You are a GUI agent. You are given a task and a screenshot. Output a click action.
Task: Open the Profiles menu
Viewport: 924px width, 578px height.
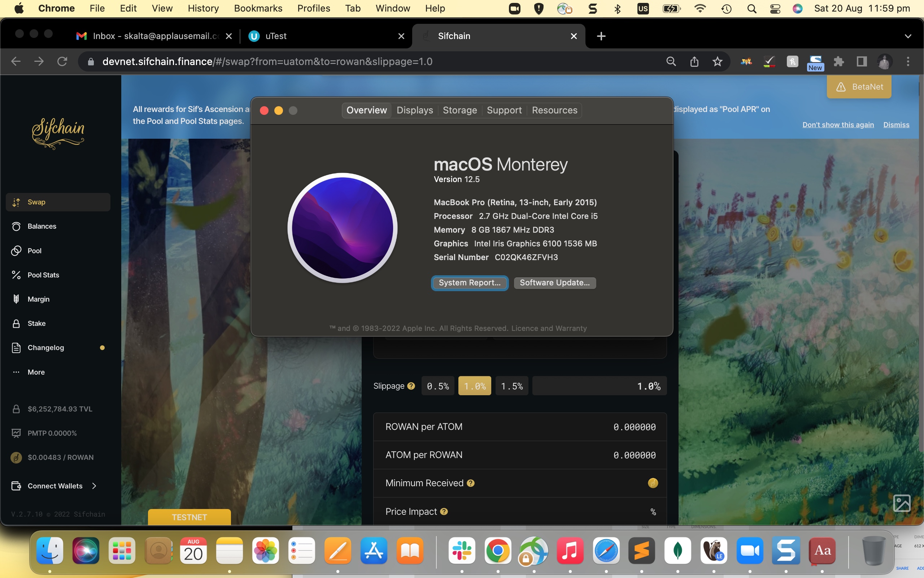(313, 8)
